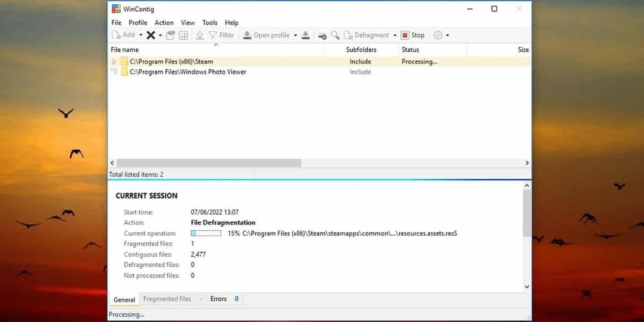Click the current operation progress bar

[x=206, y=233]
